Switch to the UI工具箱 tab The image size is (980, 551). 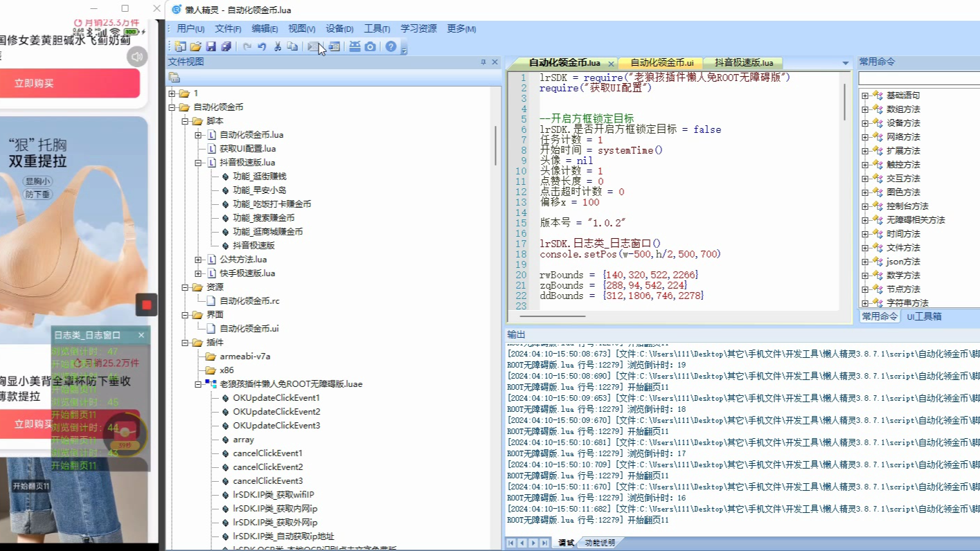(x=924, y=316)
